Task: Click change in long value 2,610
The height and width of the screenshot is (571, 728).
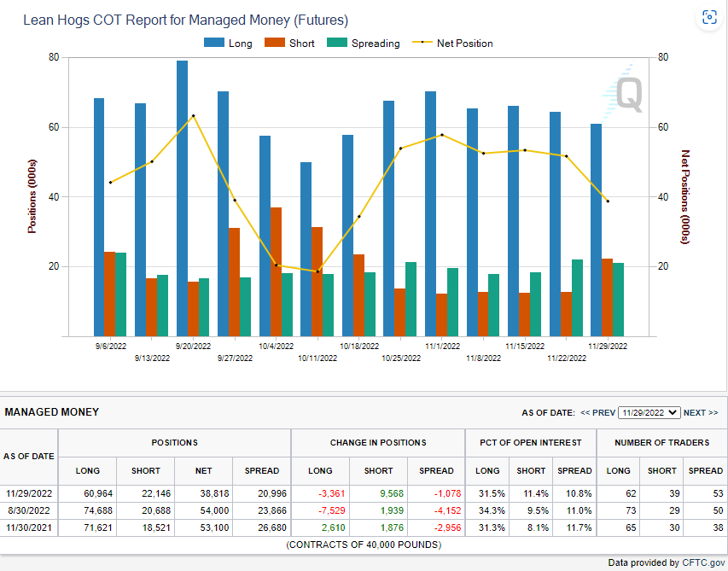Action: (334, 527)
